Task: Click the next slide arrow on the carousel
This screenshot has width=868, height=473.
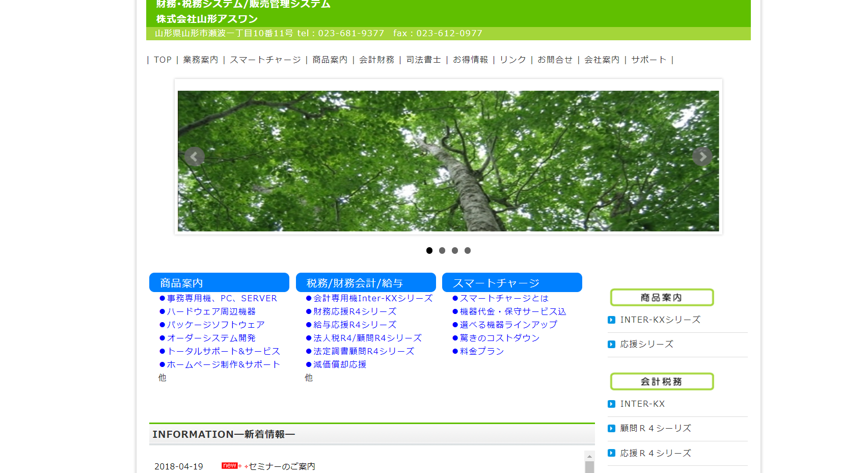Action: [x=702, y=156]
